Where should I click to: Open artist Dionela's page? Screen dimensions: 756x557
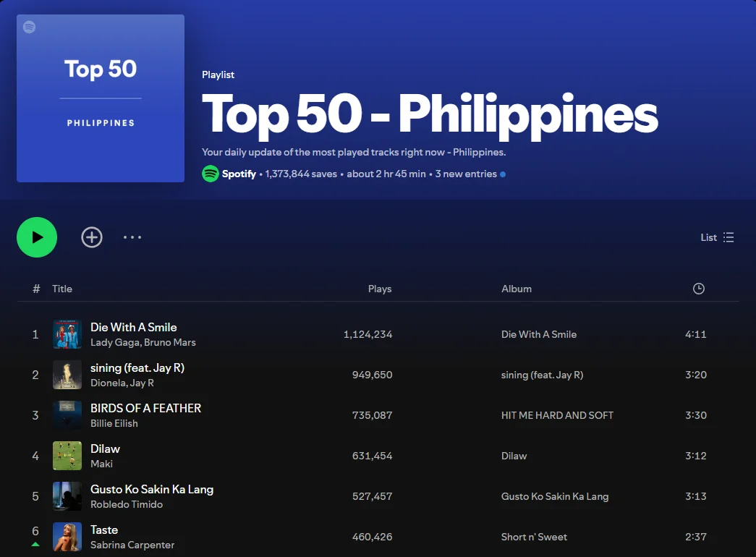click(109, 383)
